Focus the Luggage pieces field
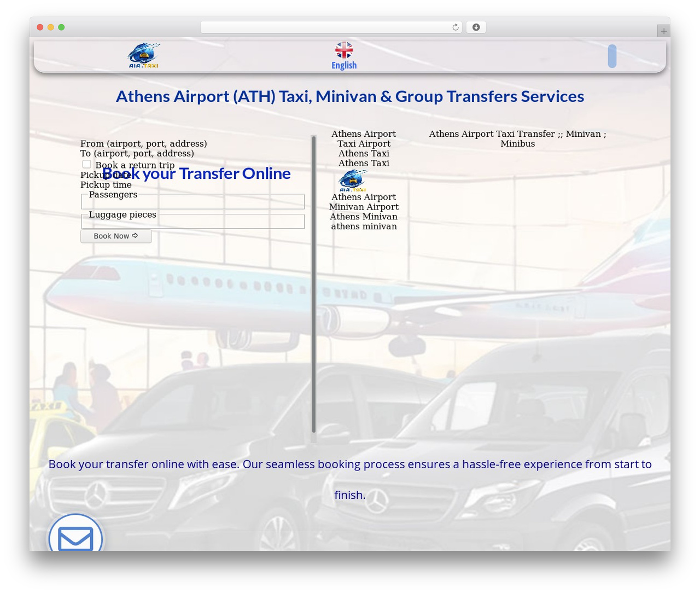Screen dimensions: 700x593 point(193,221)
